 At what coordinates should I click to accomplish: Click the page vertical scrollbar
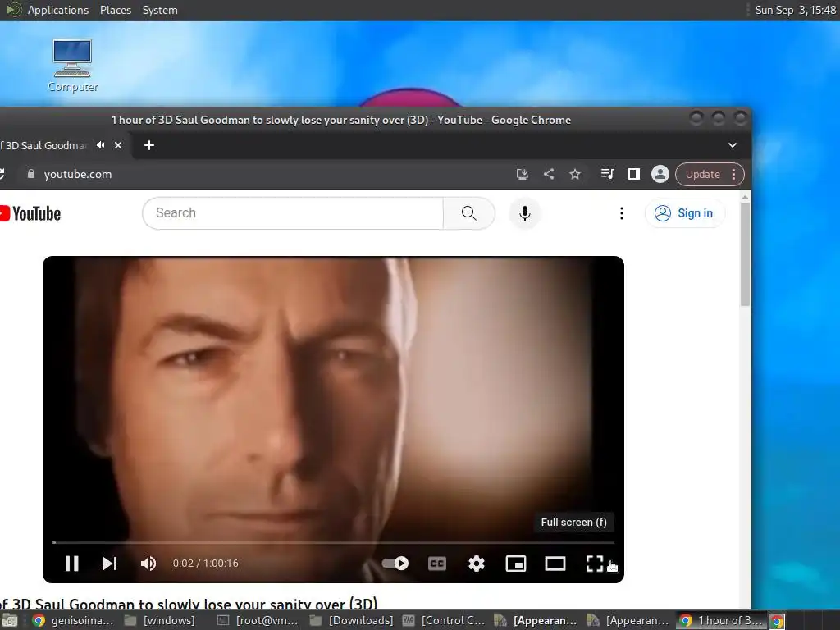click(x=745, y=255)
